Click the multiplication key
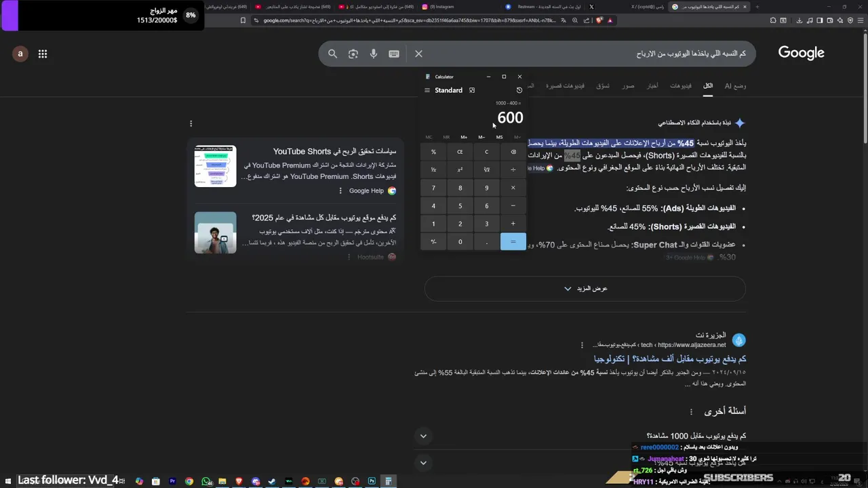The height and width of the screenshot is (488, 868). click(513, 188)
